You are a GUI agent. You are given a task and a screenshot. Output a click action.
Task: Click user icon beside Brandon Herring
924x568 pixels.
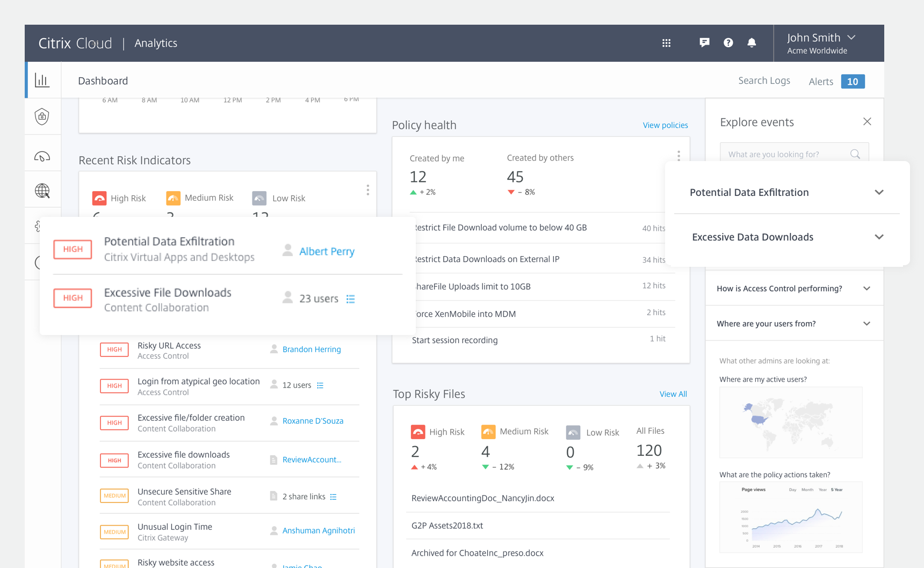(x=274, y=349)
